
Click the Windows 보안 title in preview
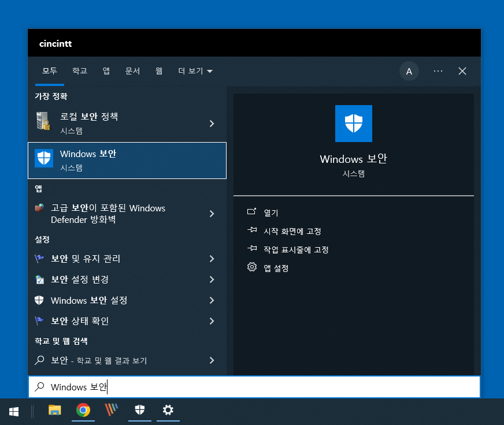point(354,159)
